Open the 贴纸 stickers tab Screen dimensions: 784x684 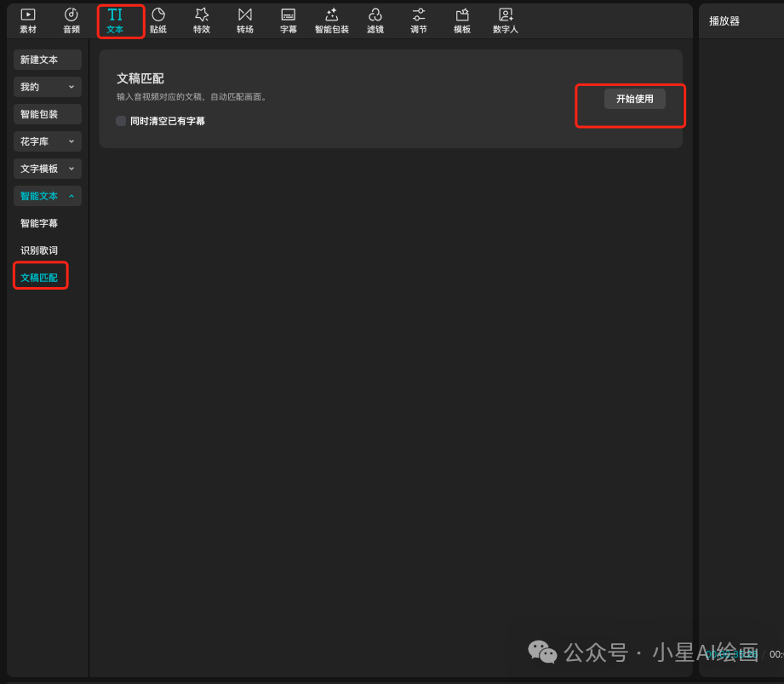click(x=158, y=21)
